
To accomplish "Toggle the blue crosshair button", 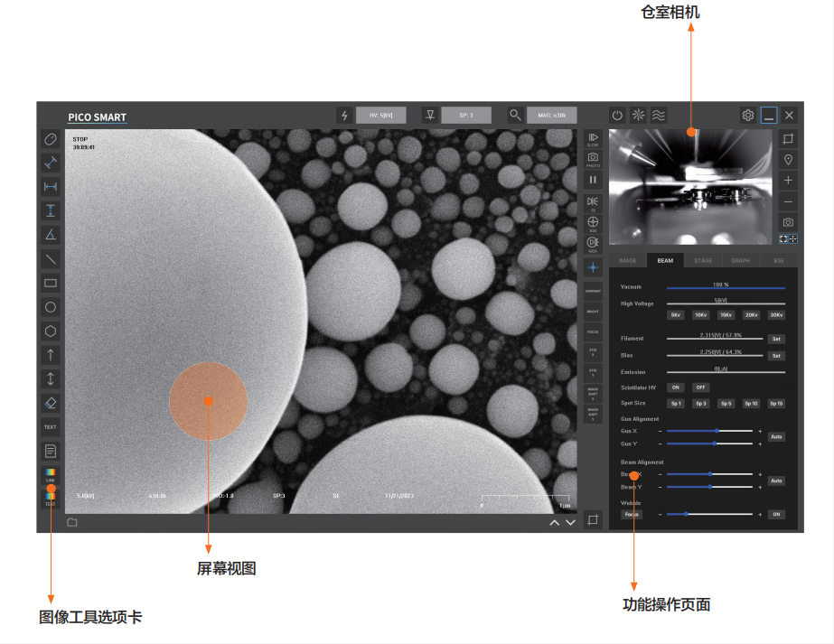I will click(593, 267).
